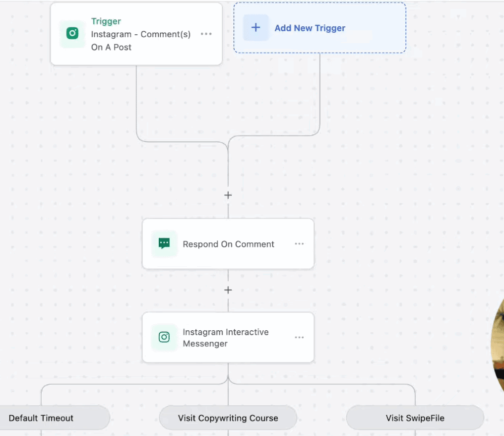Choose the Default Timeout branch

click(x=41, y=418)
